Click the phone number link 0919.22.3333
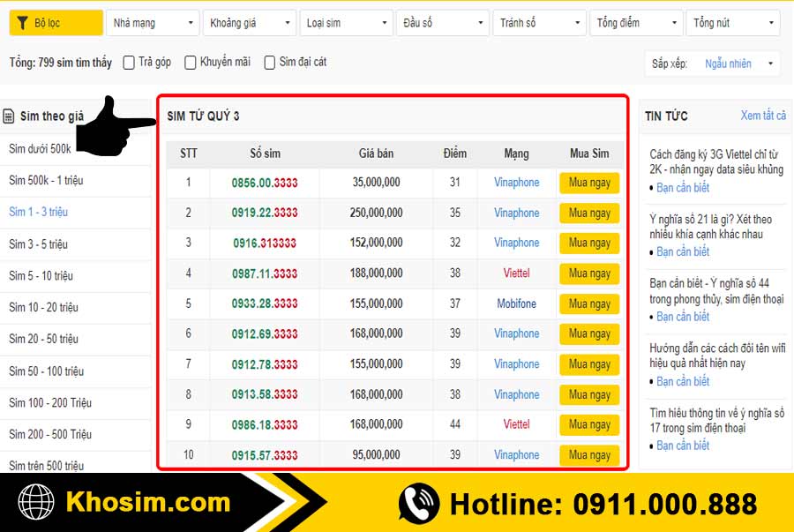 (266, 213)
